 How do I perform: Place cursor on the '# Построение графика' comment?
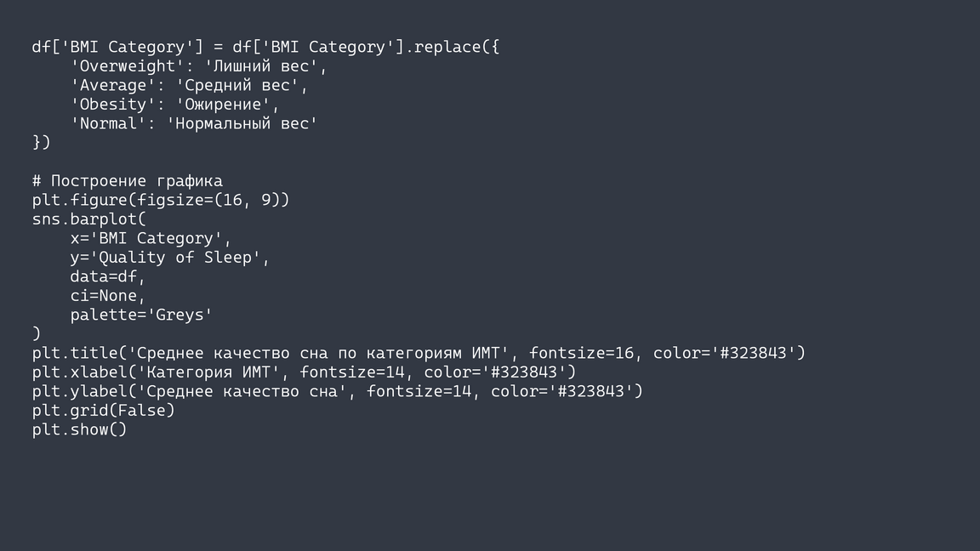pos(128,180)
